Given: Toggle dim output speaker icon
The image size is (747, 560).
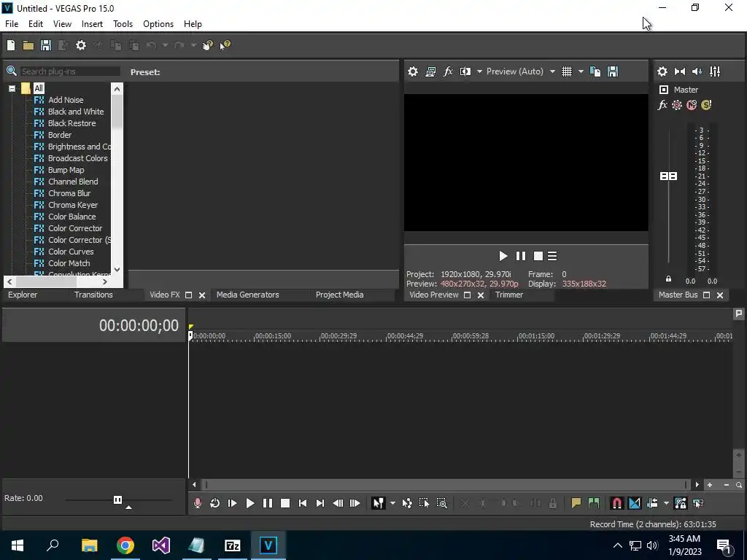Looking at the screenshot, I should 697,71.
